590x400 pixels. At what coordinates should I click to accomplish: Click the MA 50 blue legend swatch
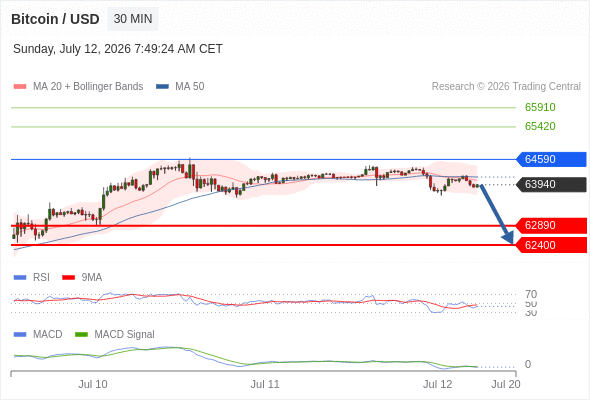pos(162,87)
